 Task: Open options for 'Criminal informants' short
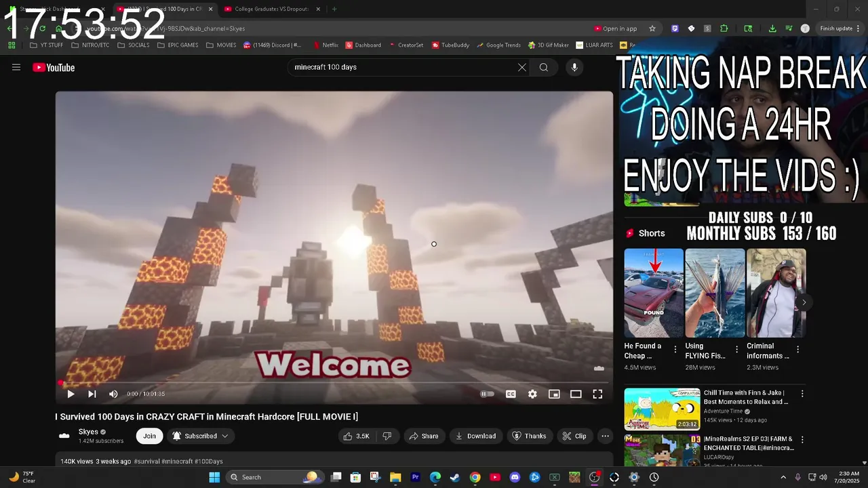(x=797, y=350)
